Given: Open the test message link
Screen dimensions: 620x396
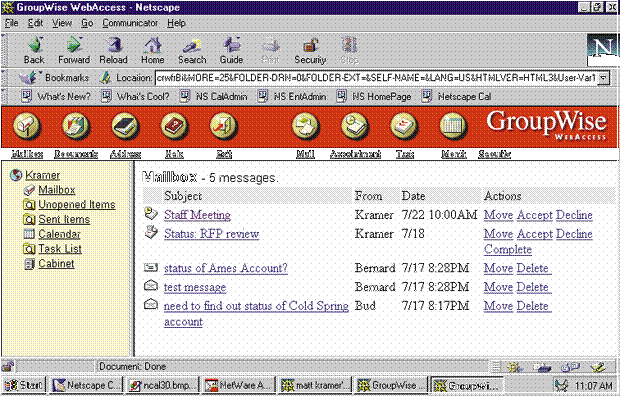Looking at the screenshot, I should point(195,287).
